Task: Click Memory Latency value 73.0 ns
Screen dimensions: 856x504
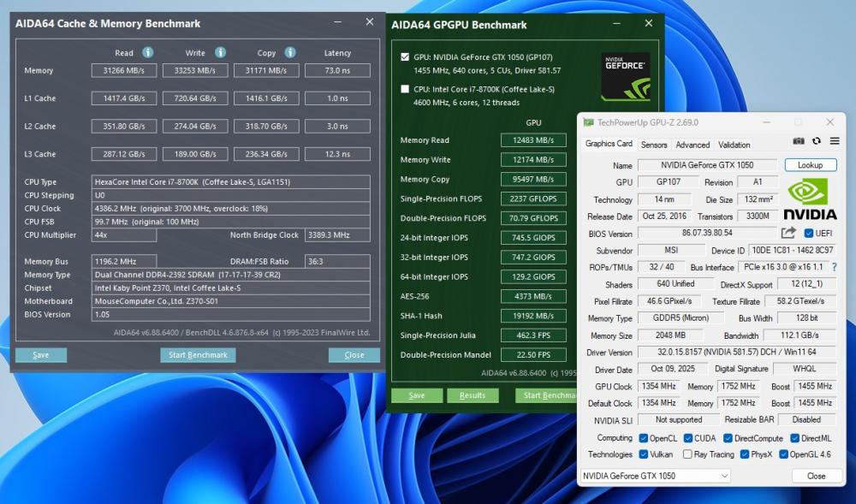Action: [337, 70]
